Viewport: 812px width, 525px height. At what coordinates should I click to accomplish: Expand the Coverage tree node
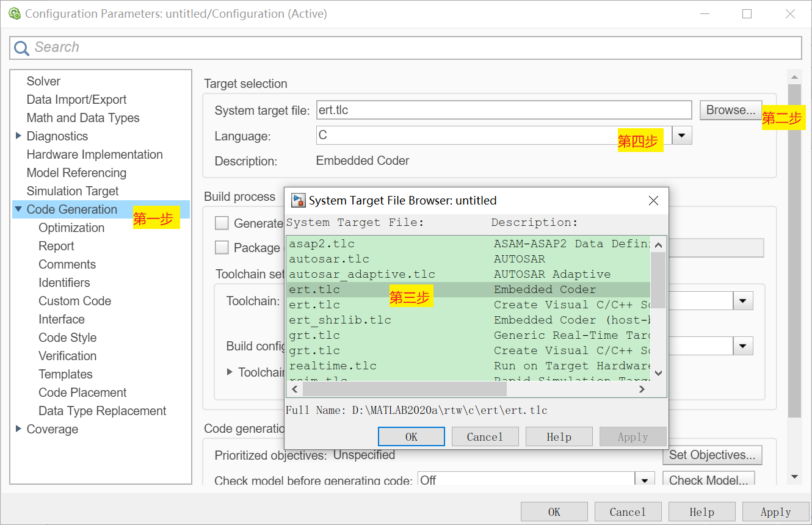coord(18,429)
